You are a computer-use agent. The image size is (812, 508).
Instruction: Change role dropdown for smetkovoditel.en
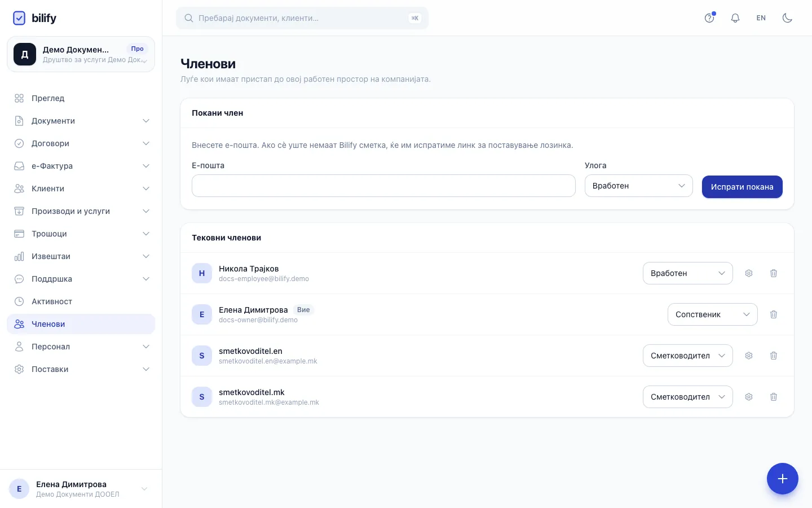point(688,356)
